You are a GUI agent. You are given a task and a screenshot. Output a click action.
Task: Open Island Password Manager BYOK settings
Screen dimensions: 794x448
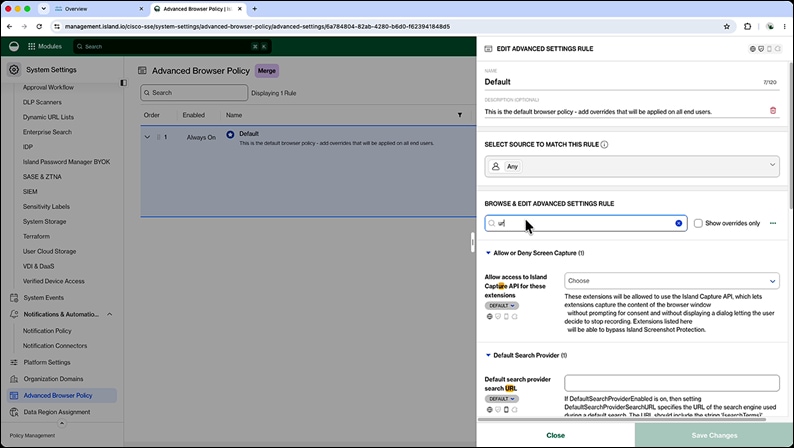pyautogui.click(x=66, y=162)
